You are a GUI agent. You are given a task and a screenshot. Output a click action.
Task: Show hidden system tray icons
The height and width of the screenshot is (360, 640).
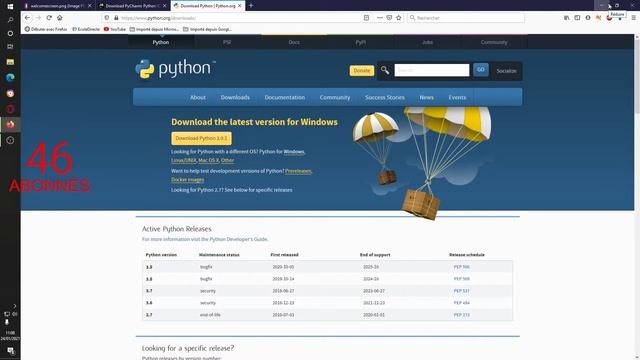click(x=15, y=306)
